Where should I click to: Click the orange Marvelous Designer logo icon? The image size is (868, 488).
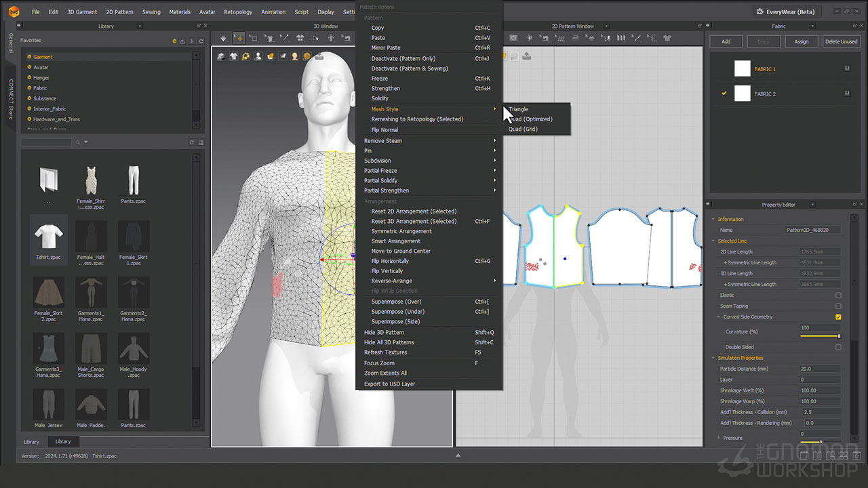[x=14, y=12]
